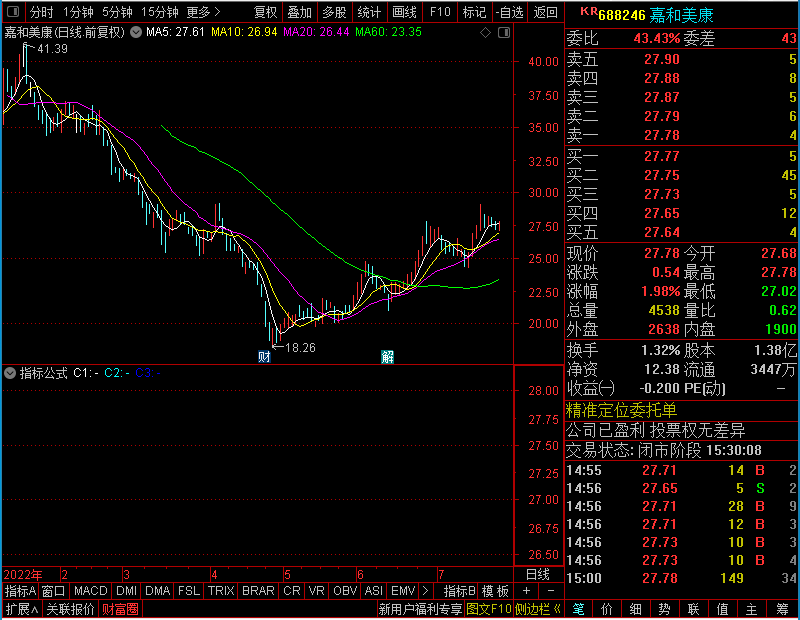The image size is (800, 620).
Task: Select the FSL indicator
Action: click(x=189, y=591)
